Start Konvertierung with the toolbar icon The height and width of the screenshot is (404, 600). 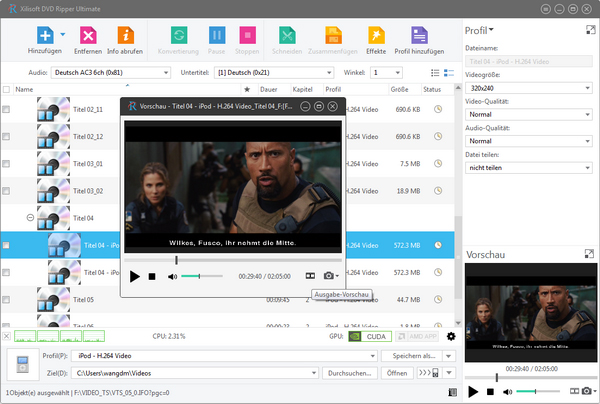(179, 36)
